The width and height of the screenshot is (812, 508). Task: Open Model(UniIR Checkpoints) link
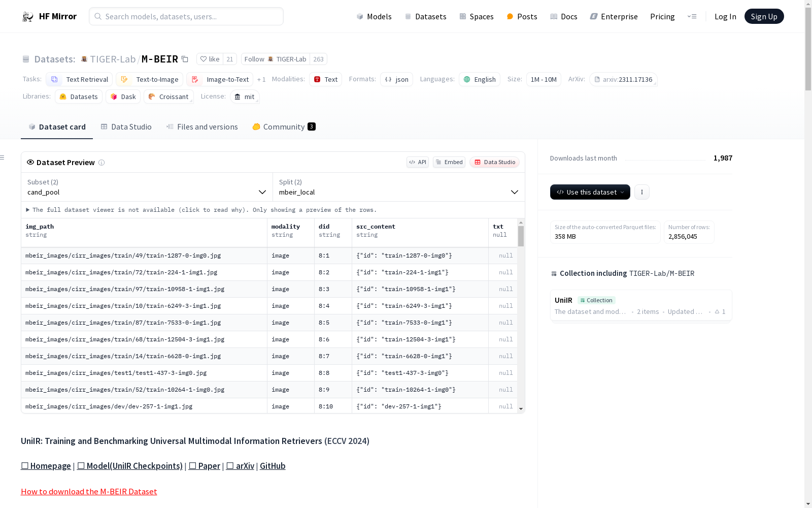(130, 466)
